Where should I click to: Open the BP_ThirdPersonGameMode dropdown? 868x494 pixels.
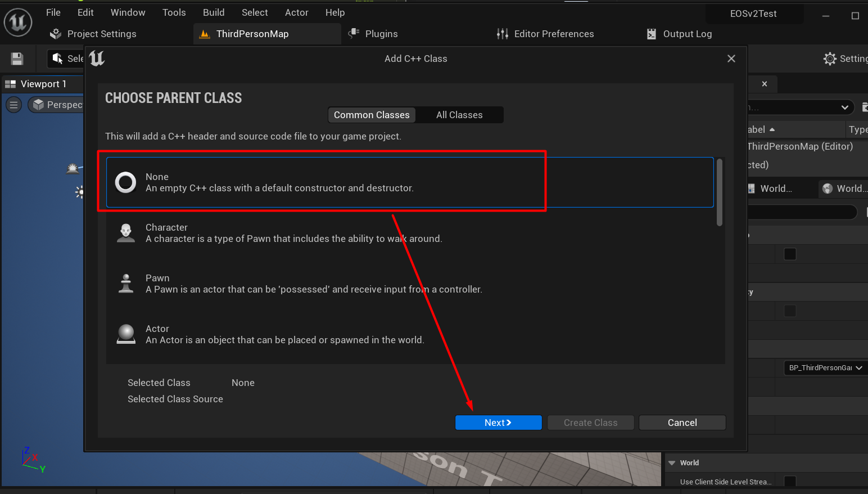[x=825, y=367]
